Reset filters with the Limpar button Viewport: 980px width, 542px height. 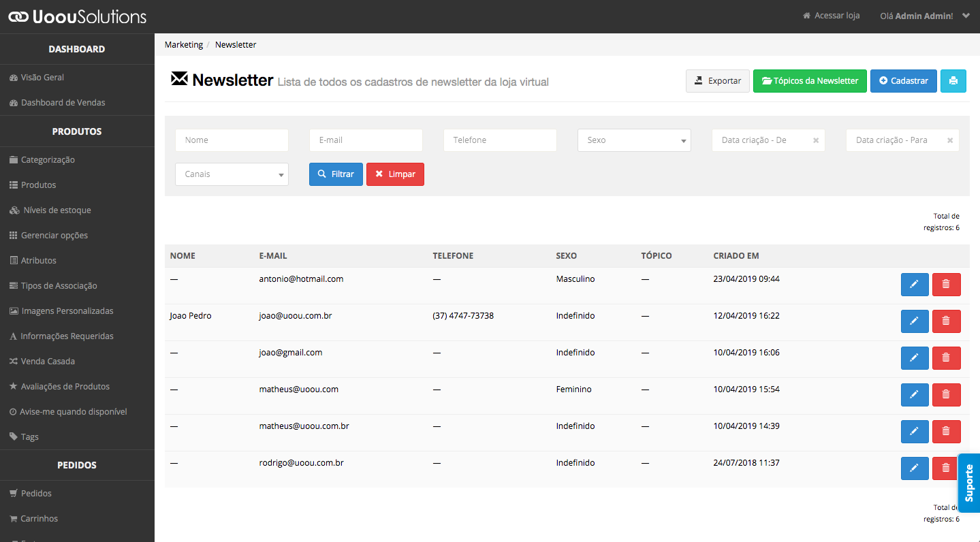[395, 174]
